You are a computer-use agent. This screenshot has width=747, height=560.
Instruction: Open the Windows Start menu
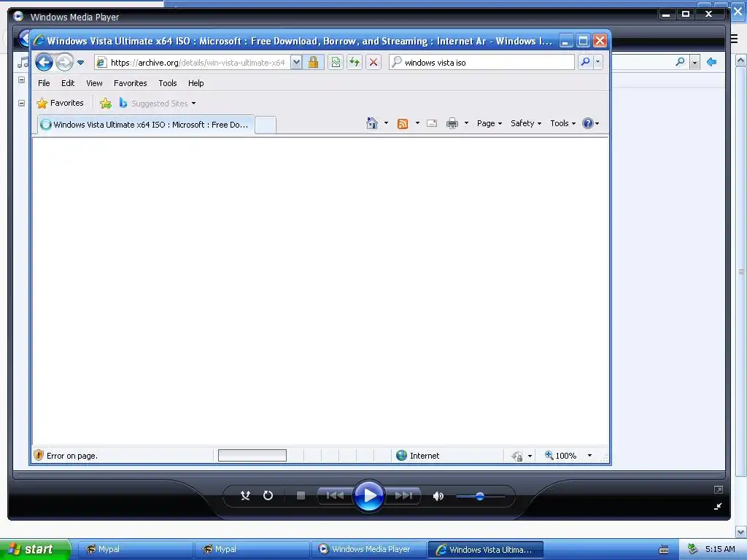click(x=35, y=549)
